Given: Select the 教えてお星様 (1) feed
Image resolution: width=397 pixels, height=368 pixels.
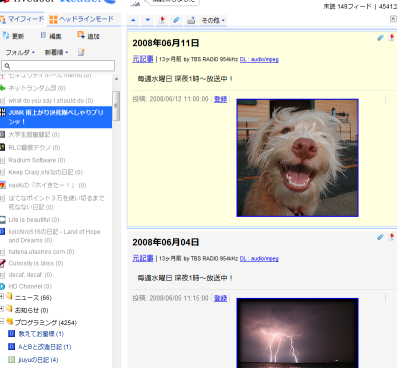Looking at the screenshot, I should 41,334.
